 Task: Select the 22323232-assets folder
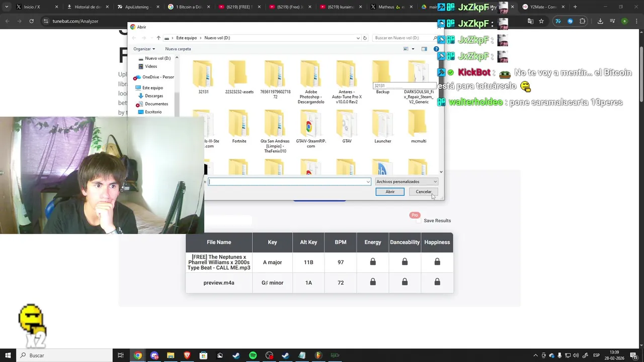click(239, 77)
